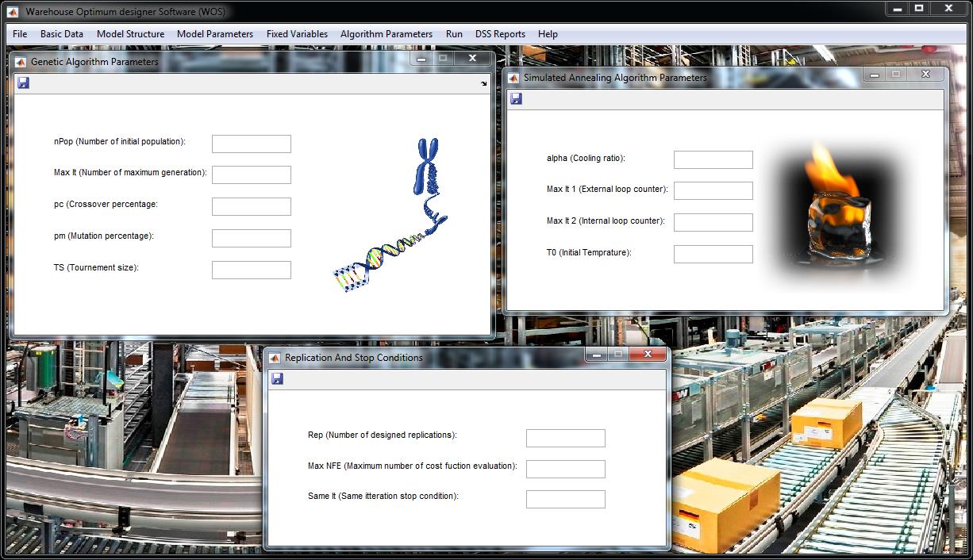Click the 'TS (Tournement size):' label
The image size is (973, 560).
(96, 267)
